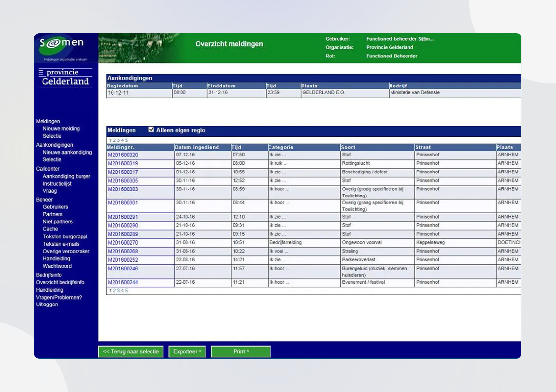This screenshot has width=556, height=392.
Task: Open Cache under Beheer
Action: 50,229
